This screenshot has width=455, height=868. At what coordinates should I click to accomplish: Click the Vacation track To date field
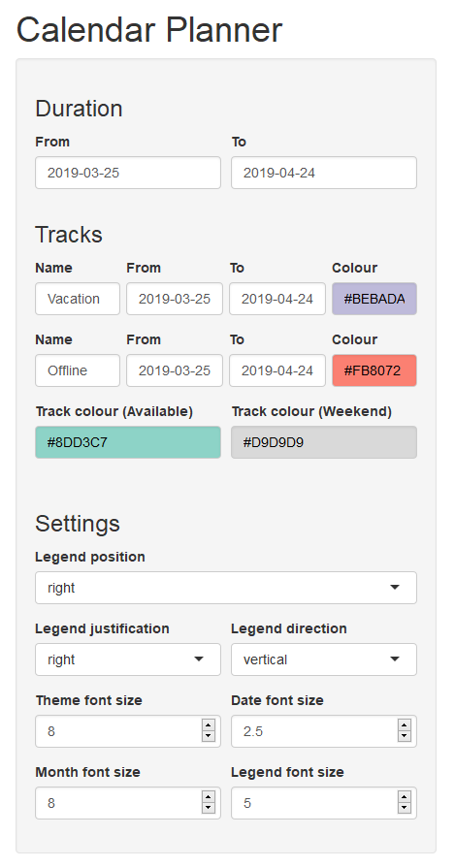pos(277,299)
